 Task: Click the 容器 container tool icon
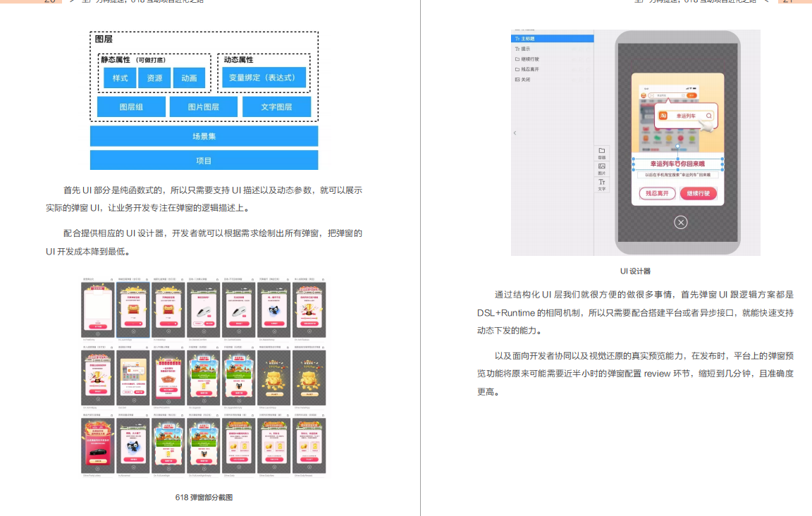[x=602, y=153]
